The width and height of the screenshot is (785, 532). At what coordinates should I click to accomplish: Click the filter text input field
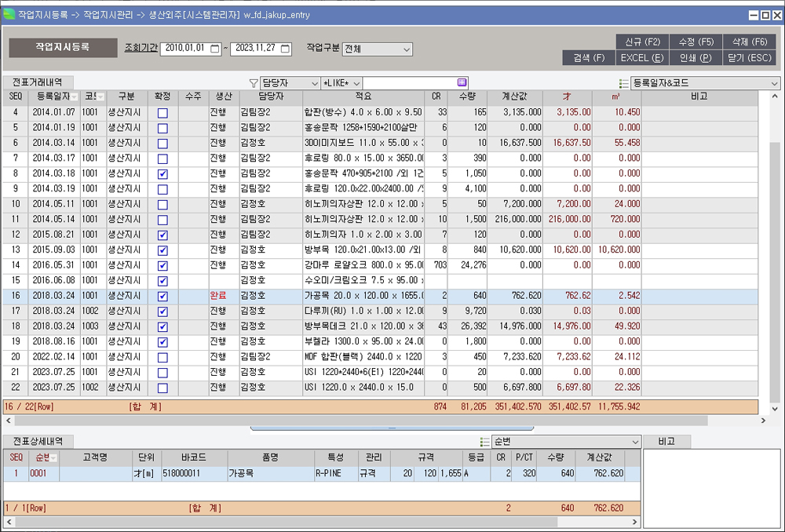click(410, 83)
